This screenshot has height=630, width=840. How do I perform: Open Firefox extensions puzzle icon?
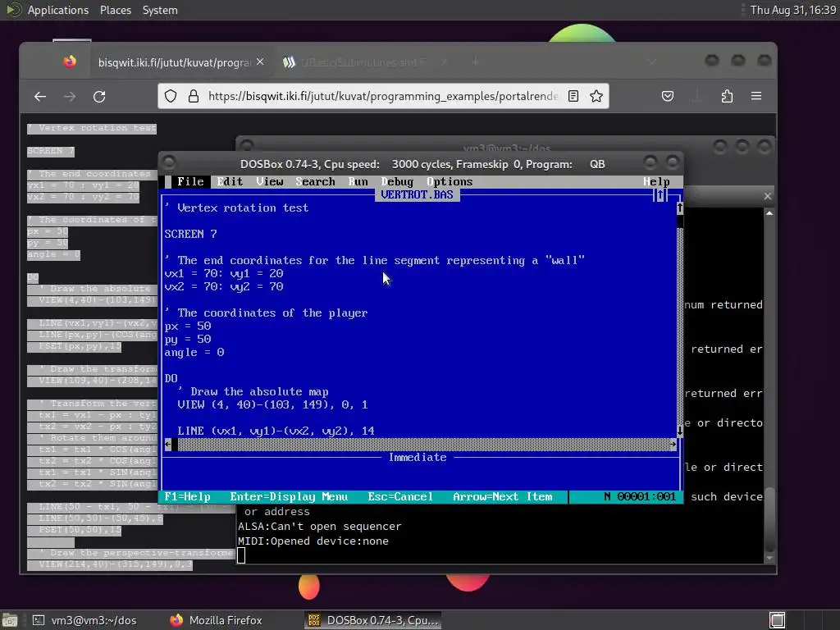coord(727,97)
